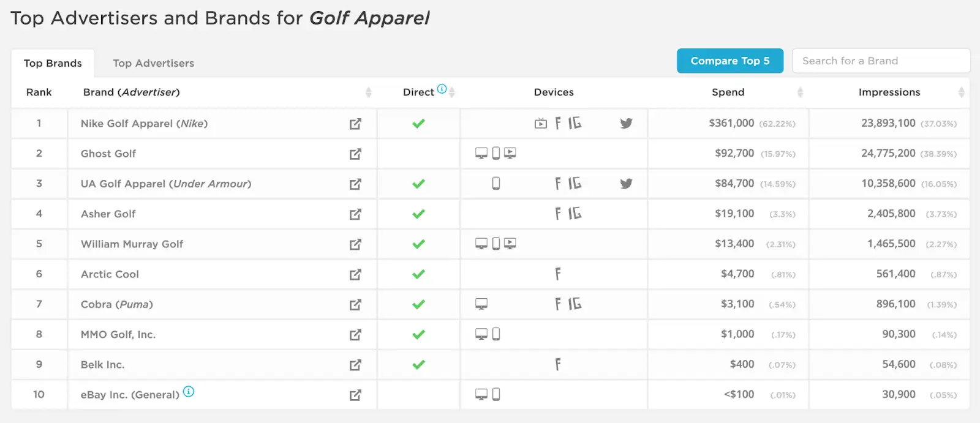
Task: Click the desktop device icon for Cobra (Puma)
Action: click(483, 304)
